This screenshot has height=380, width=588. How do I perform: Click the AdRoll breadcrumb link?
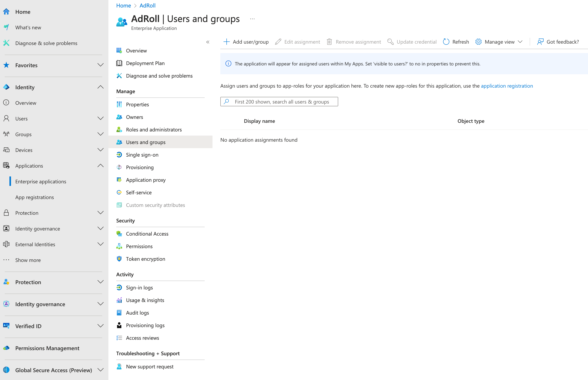[x=147, y=6]
